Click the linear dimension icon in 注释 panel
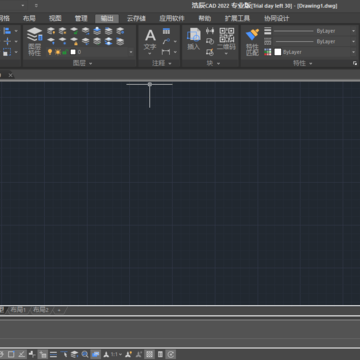Image resolution: width=360 pixels, height=360 pixels. coord(166,52)
